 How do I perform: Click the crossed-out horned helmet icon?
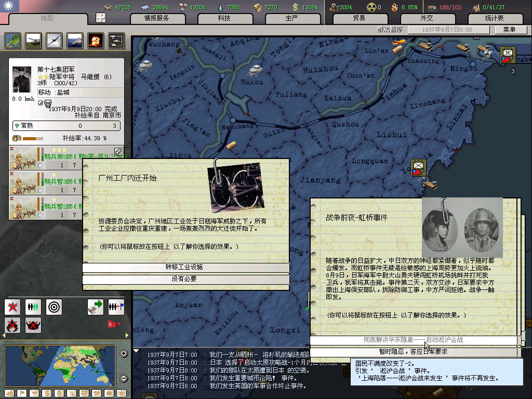pyautogui.click(x=33, y=325)
